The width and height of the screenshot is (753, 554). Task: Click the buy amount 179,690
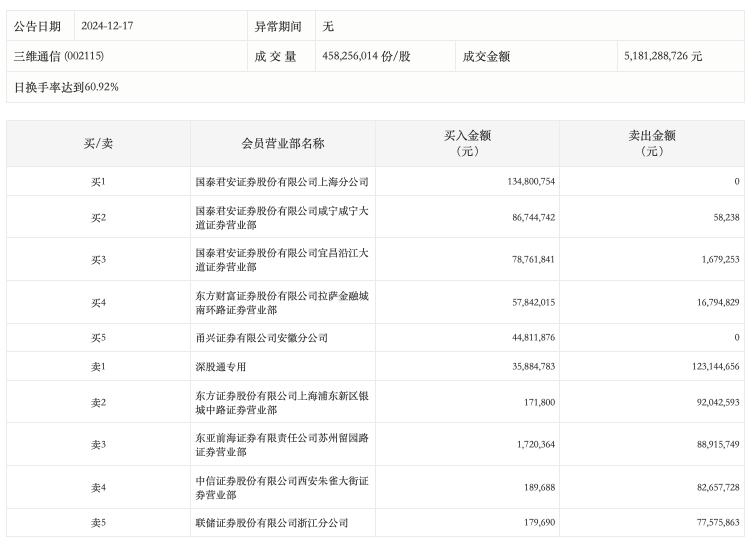pos(539,522)
